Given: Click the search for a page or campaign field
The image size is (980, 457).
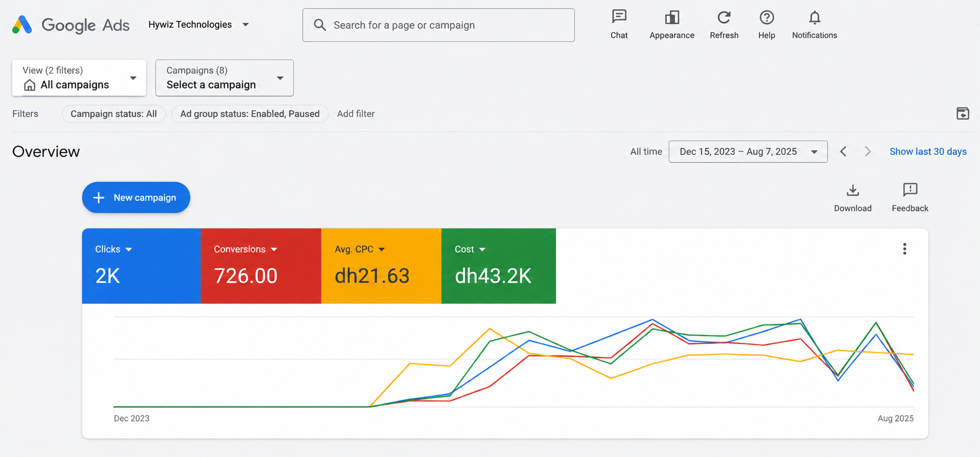Looking at the screenshot, I should pos(439,25).
